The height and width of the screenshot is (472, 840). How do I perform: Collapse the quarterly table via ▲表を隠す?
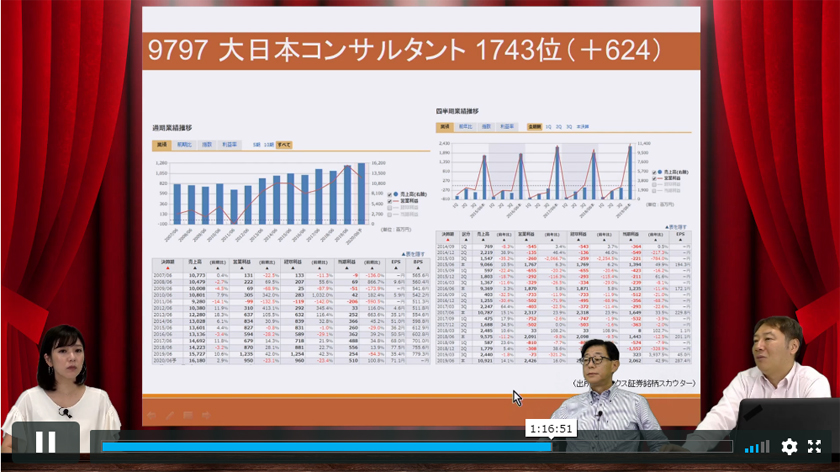676,227
